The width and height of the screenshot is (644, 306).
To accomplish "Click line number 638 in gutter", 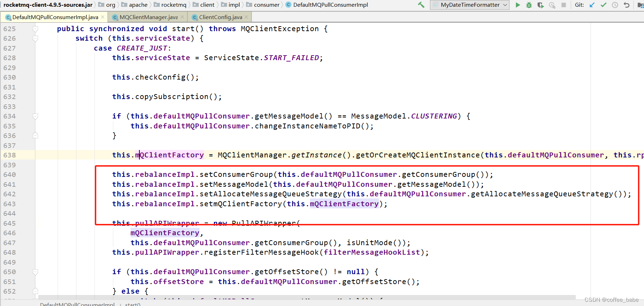I will pos(10,155).
